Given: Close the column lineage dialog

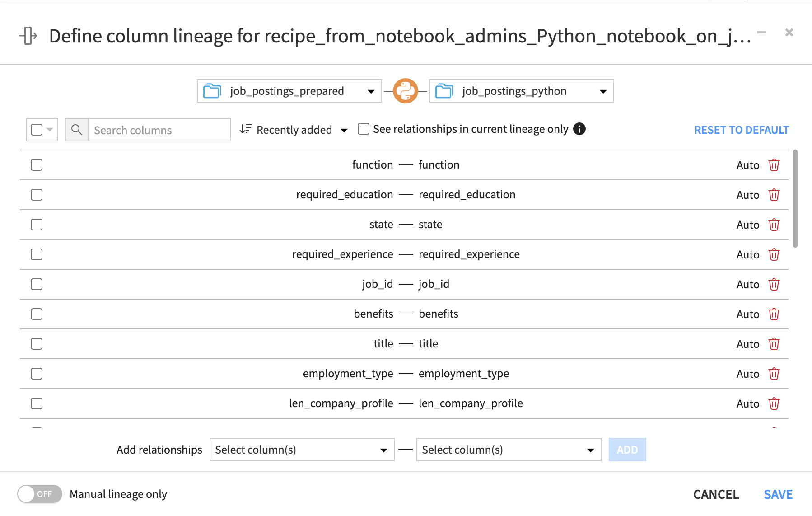Looking at the screenshot, I should (x=789, y=32).
